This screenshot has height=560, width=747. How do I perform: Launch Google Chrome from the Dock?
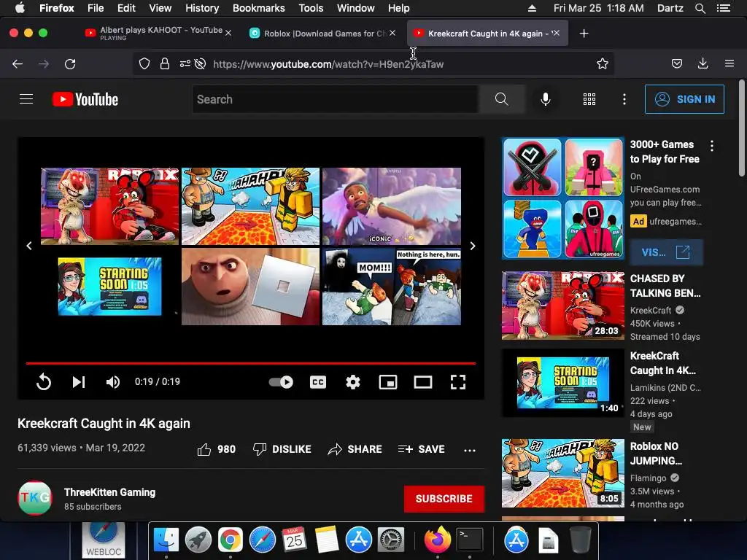pyautogui.click(x=230, y=540)
